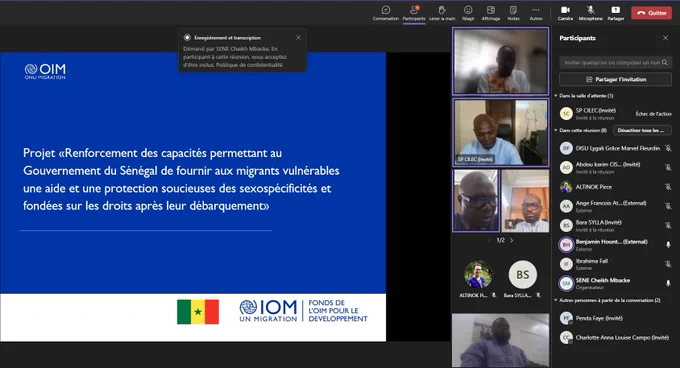
Task: Click the Participants panel heading
Action: tap(577, 38)
